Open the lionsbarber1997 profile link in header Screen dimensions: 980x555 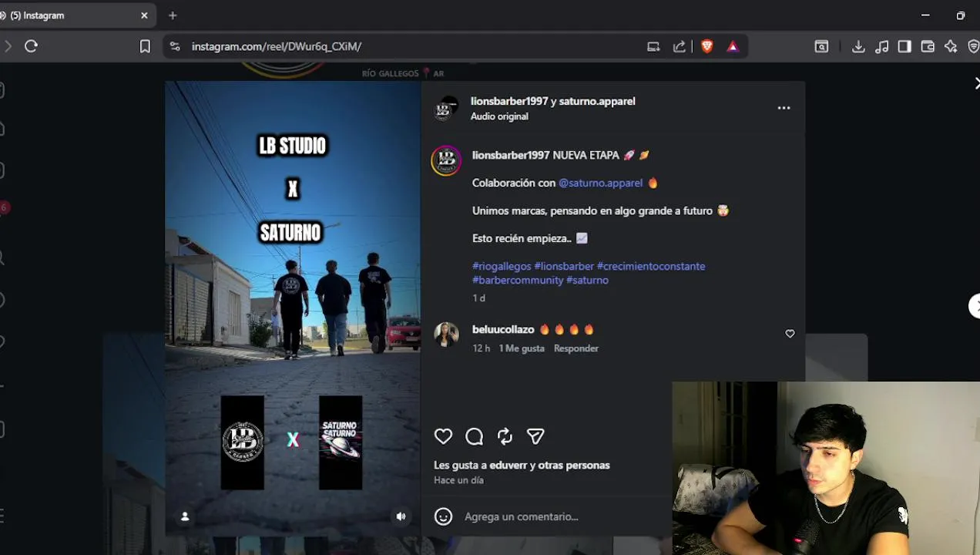[x=509, y=101]
